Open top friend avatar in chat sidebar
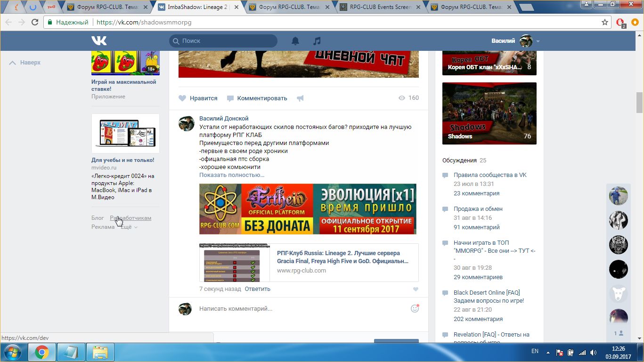 pyautogui.click(x=618, y=195)
